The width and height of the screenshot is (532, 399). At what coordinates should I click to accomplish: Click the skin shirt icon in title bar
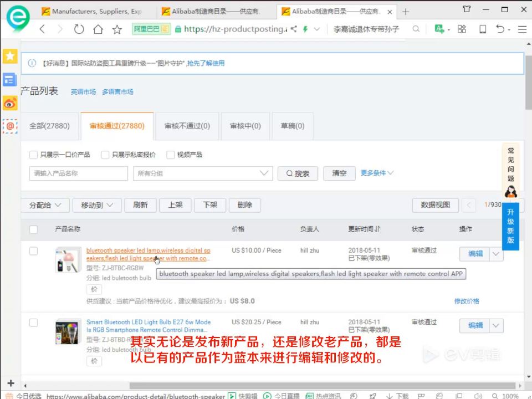(x=467, y=9)
